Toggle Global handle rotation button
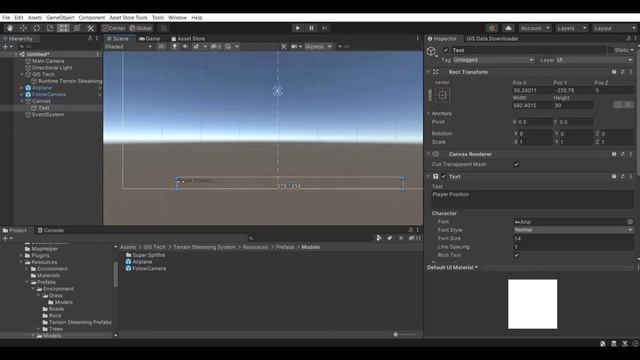 140,28
